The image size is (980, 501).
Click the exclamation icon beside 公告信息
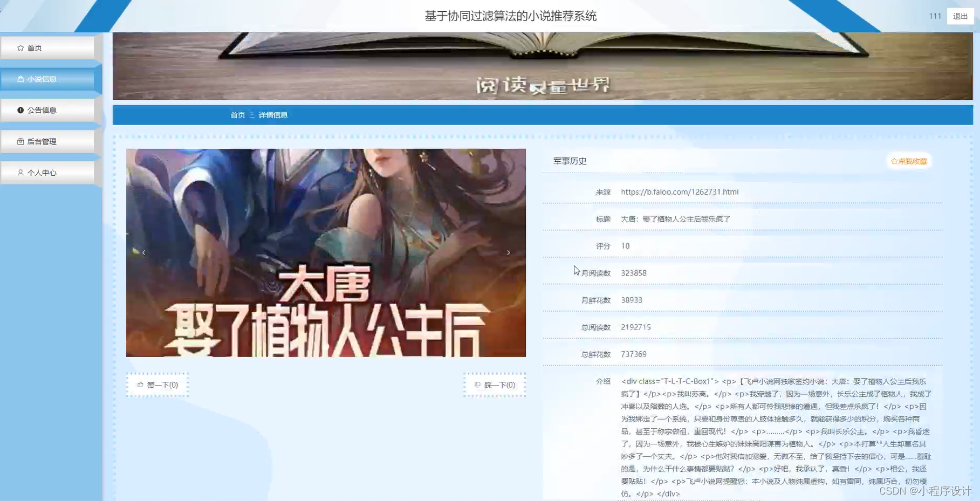[20, 111]
